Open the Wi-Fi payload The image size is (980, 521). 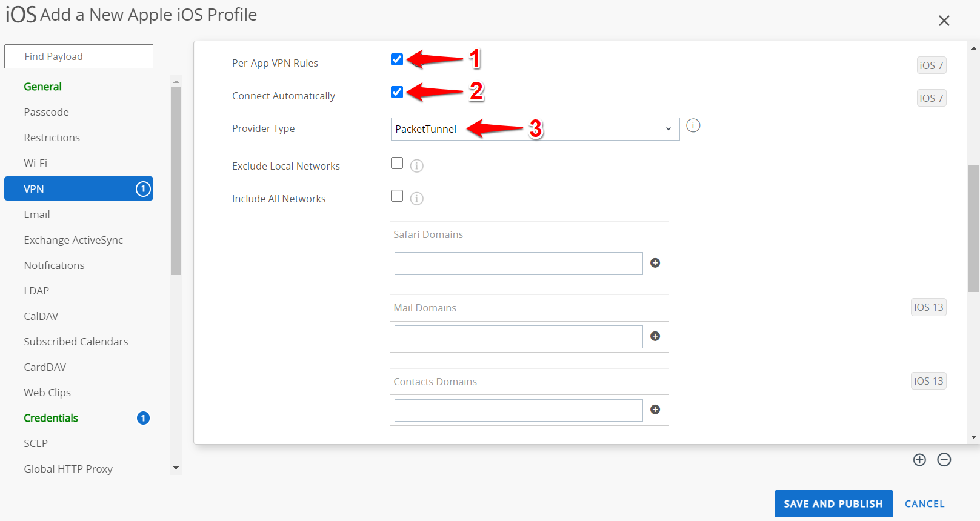pos(35,163)
